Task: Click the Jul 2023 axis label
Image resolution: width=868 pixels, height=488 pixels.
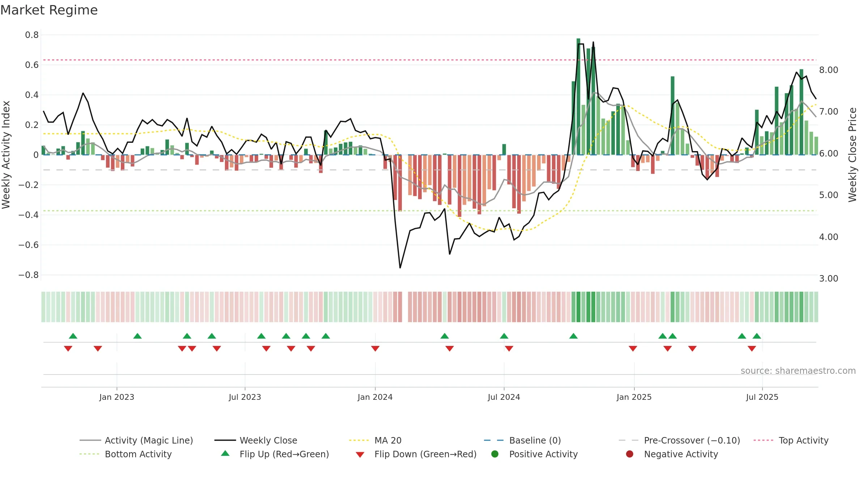Action: (x=245, y=397)
